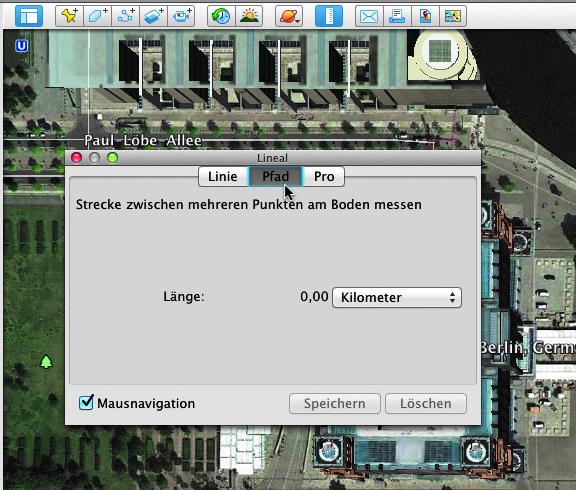This screenshot has width=576, height=490.
Task: Click the U-Bahn station marker on map
Action: pos(22,46)
